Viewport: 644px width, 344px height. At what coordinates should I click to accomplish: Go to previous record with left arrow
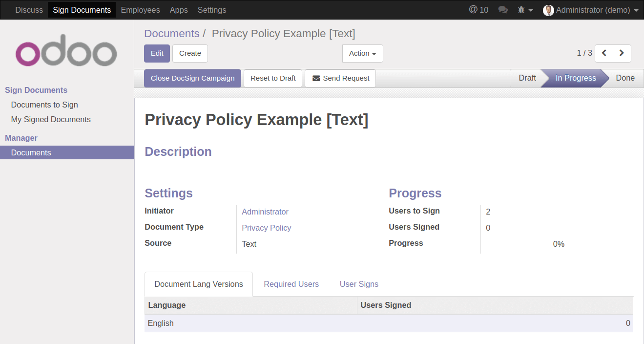tap(604, 53)
